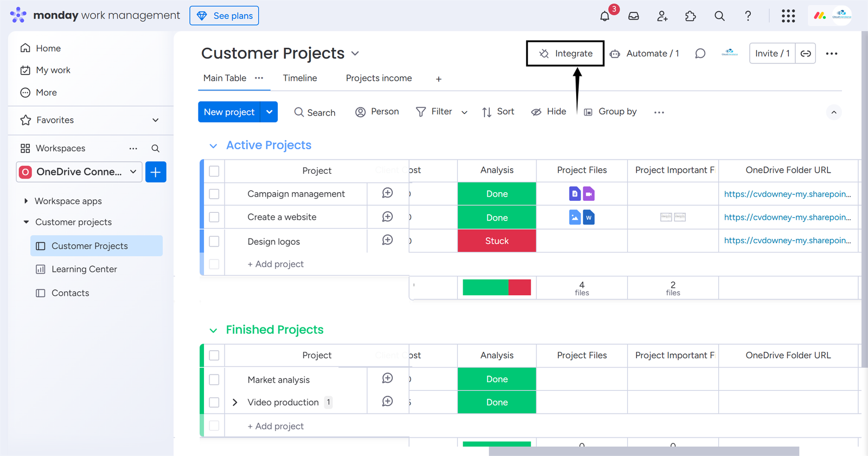Check Campaign management row
The height and width of the screenshot is (456, 868).
tap(214, 194)
